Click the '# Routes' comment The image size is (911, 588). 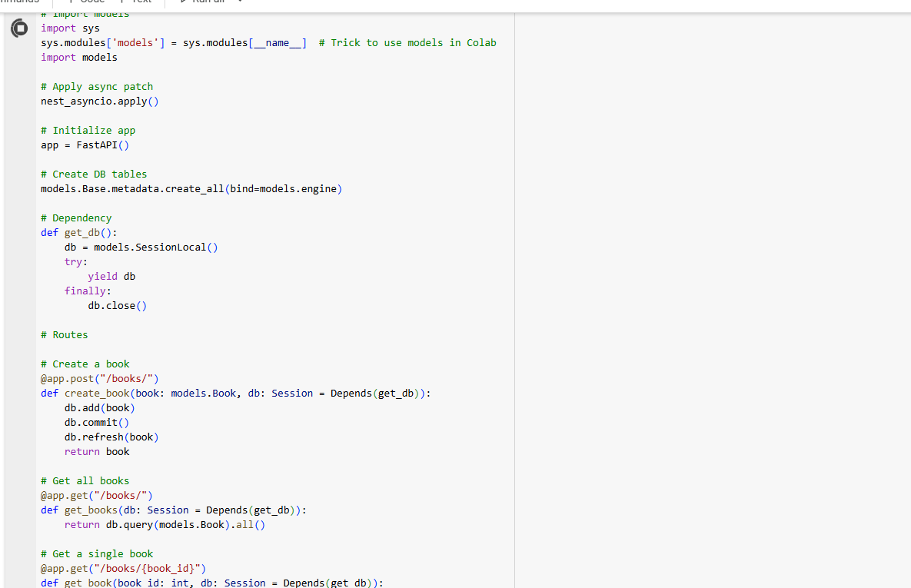coord(65,334)
